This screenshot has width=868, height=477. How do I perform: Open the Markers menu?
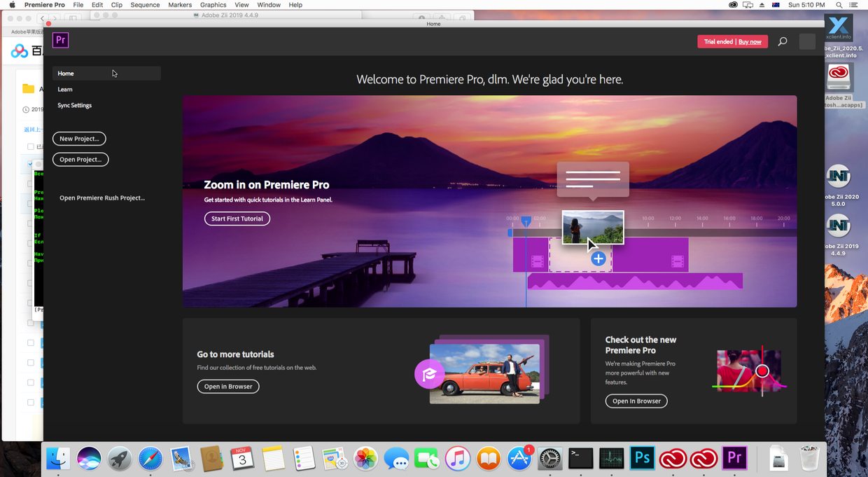tap(180, 5)
